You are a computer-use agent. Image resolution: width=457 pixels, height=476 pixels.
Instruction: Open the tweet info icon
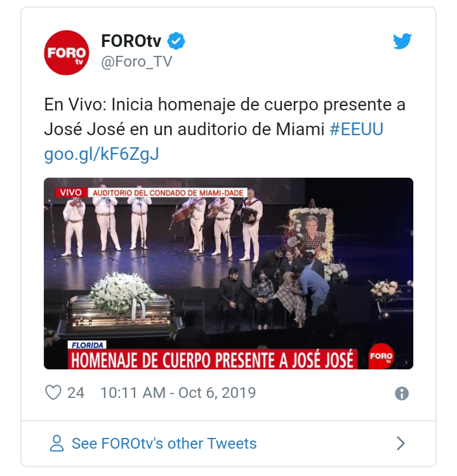(401, 393)
